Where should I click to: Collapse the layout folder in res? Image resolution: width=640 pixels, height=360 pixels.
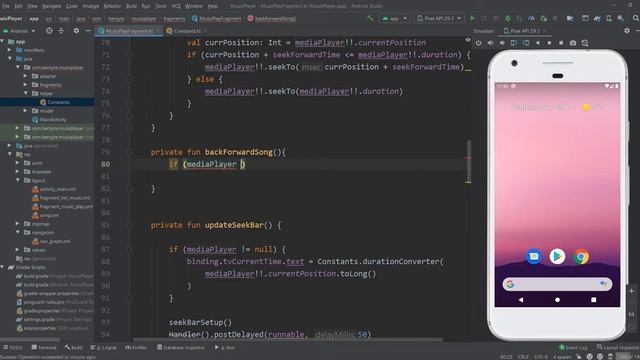(18, 180)
